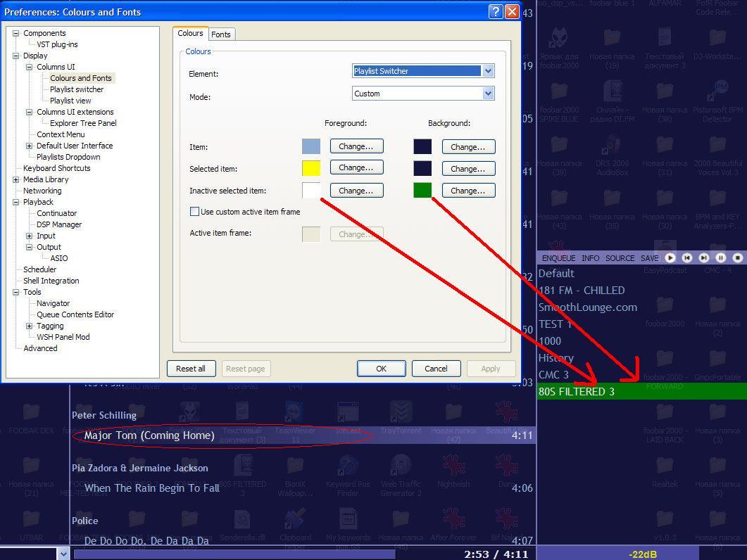This screenshot has width=747, height=560.
Task: Collapse the Tools tree node
Action: (16, 292)
